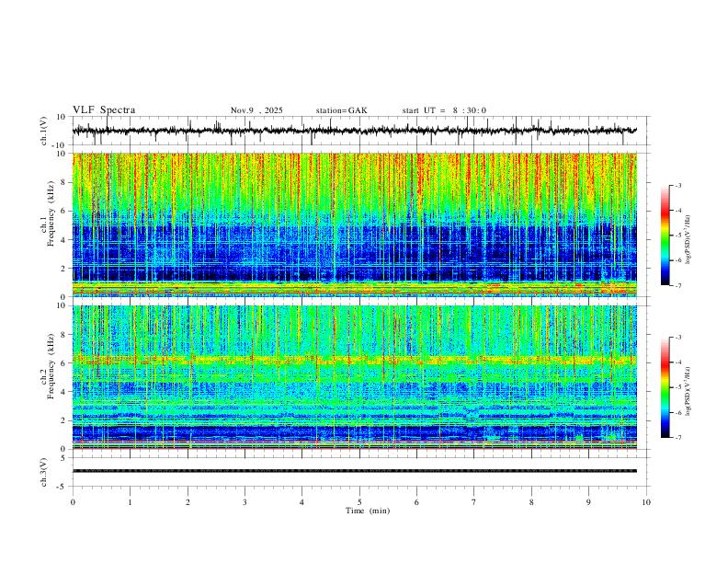Click the "station=GAK" header label

point(341,110)
